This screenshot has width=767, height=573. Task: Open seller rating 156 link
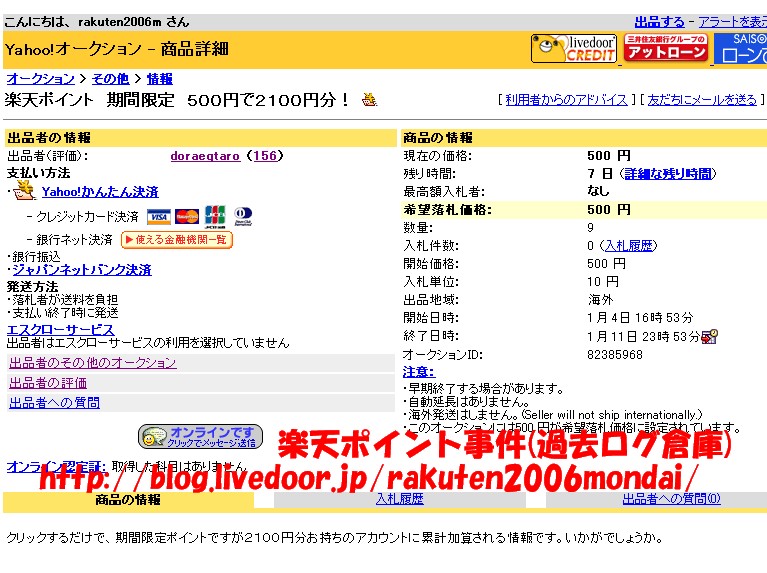(x=265, y=156)
